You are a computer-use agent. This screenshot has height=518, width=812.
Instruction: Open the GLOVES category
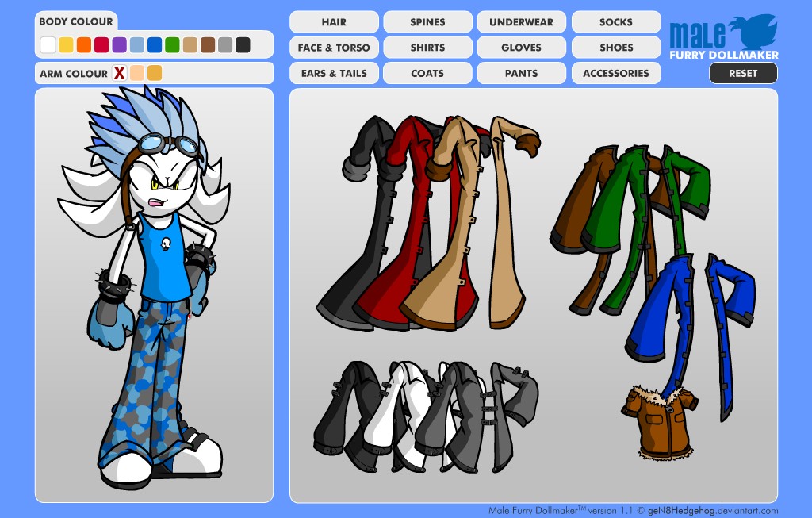[522, 48]
